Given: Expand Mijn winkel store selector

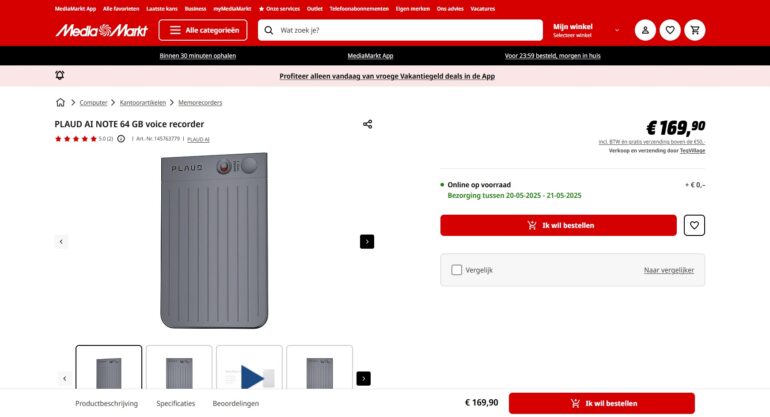Looking at the screenshot, I should pos(586,30).
